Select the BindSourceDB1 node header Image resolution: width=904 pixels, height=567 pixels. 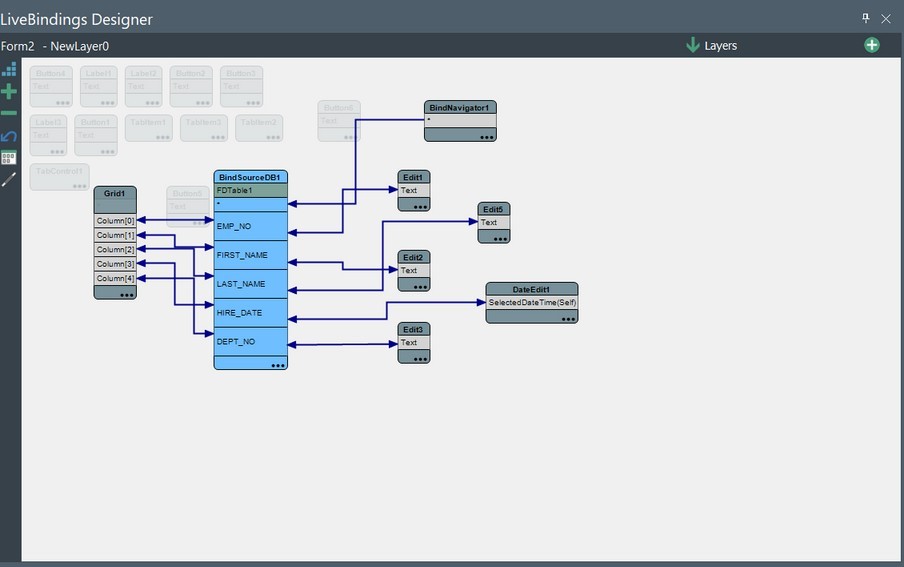pos(250,177)
